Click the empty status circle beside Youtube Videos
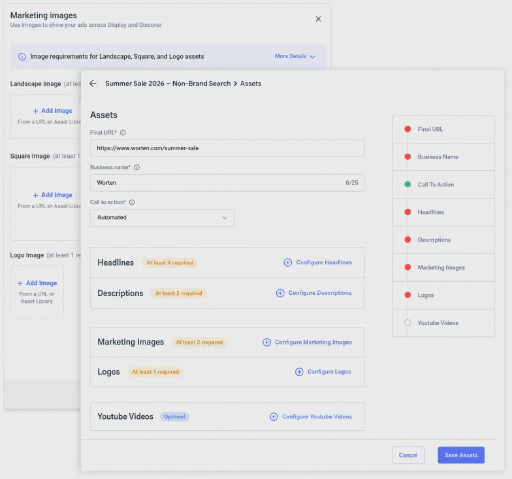The image size is (512, 479). tap(408, 323)
